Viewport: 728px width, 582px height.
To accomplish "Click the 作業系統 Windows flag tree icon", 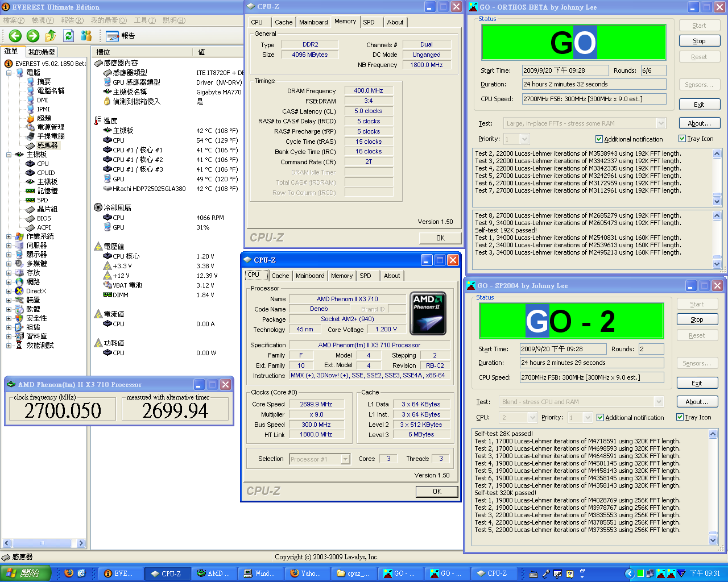I will (x=19, y=236).
